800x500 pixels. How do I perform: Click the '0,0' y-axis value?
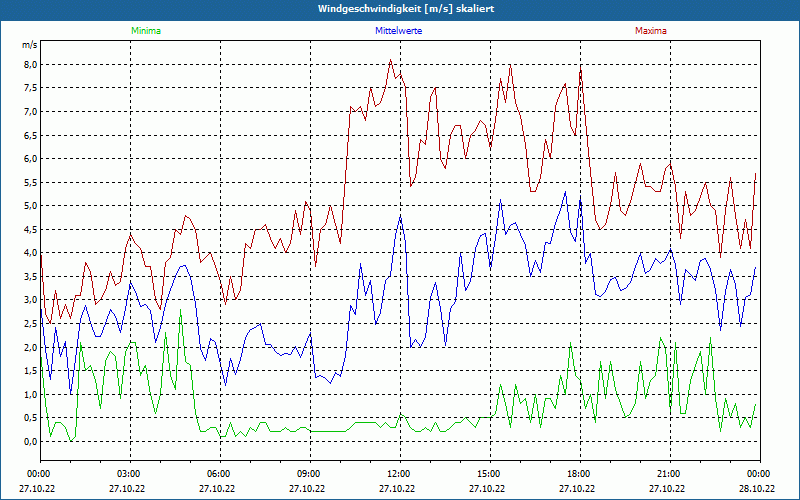(30, 441)
